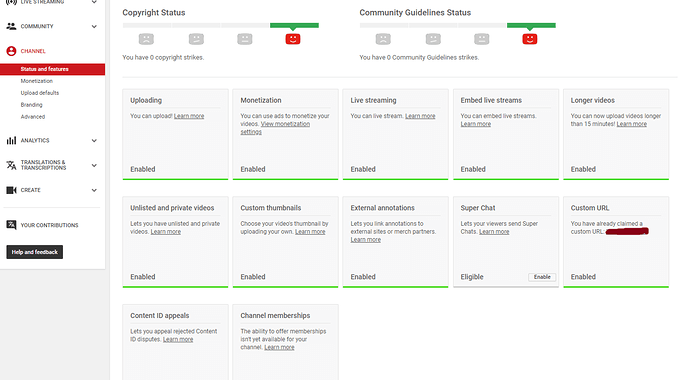
Task: Click the Uploading card title
Action: point(146,100)
